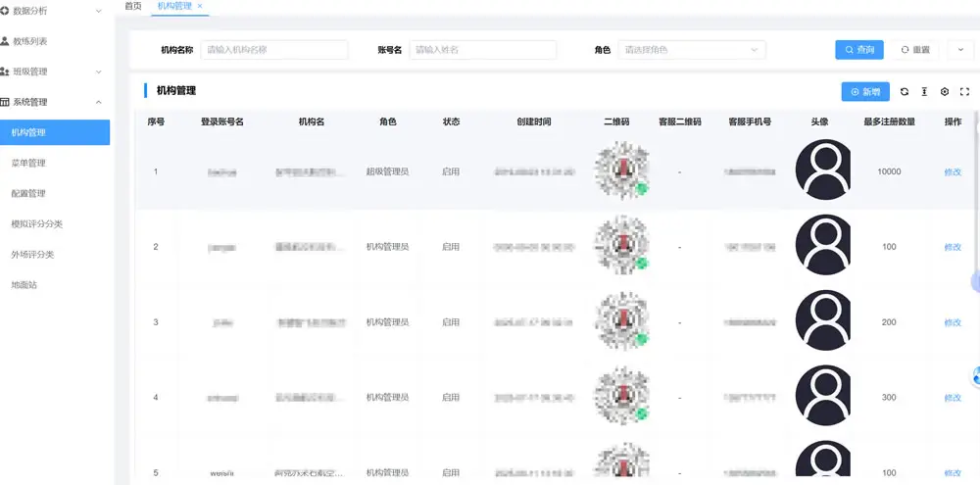
Task: Toggle fullscreen with the expand icon
Action: tap(964, 92)
